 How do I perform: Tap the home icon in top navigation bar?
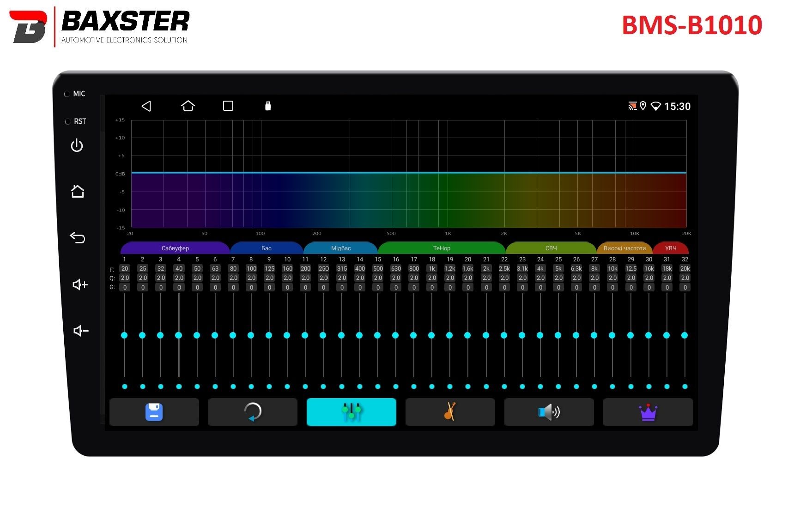tap(188, 106)
